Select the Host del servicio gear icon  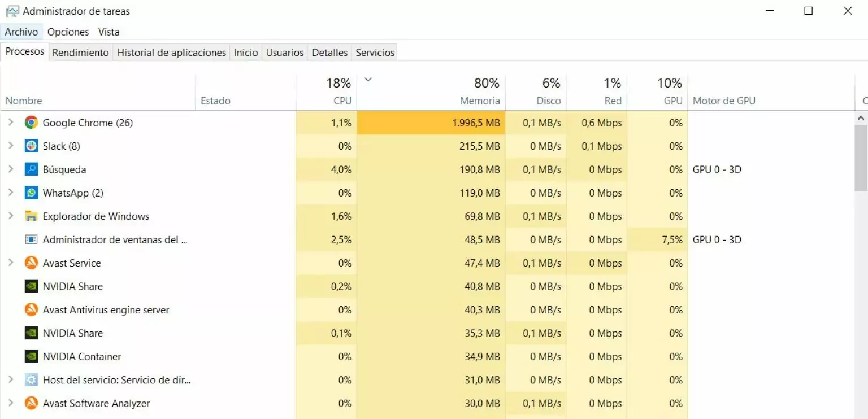pyautogui.click(x=32, y=380)
